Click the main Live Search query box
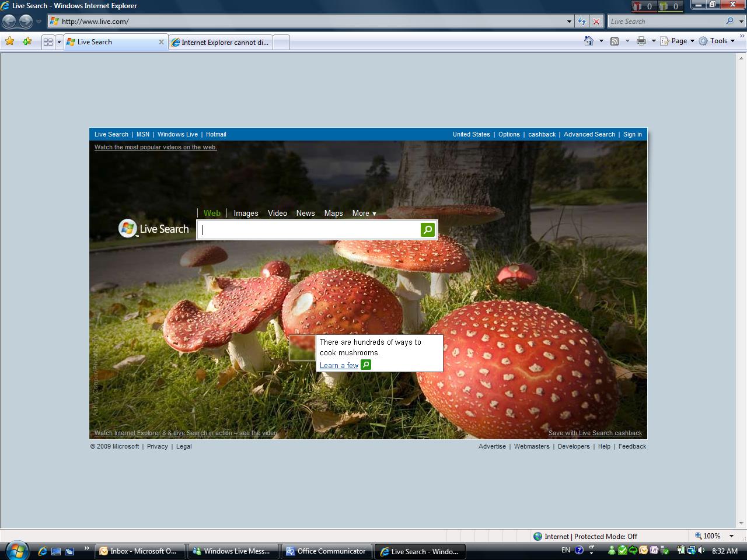 (x=309, y=230)
